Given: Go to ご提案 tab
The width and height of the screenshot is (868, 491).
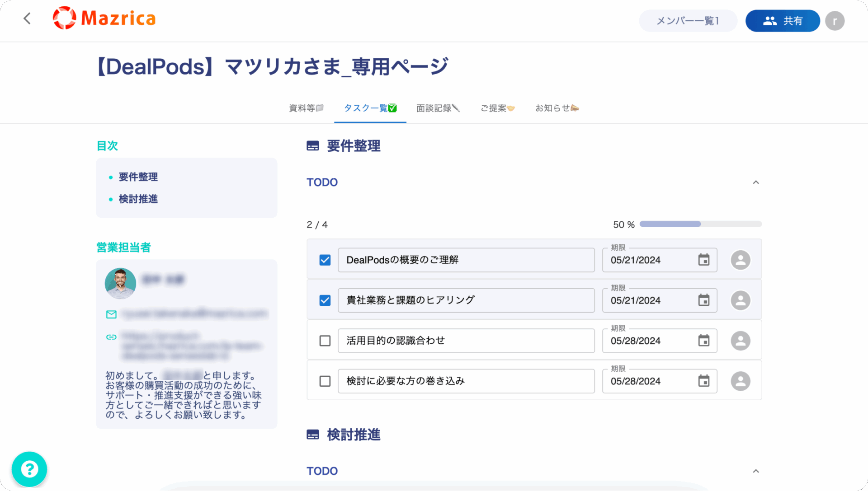Looking at the screenshot, I should tap(498, 108).
